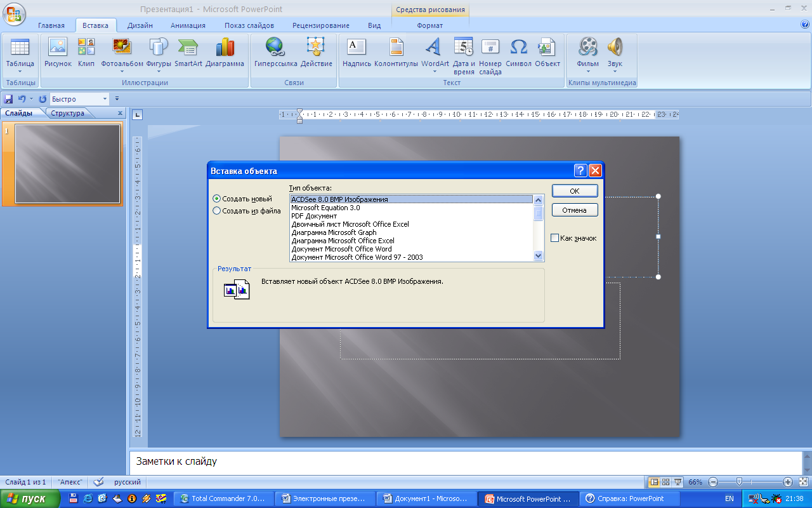Start slide show view from status bar
This screenshot has width=812, height=508.
pyautogui.click(x=678, y=482)
